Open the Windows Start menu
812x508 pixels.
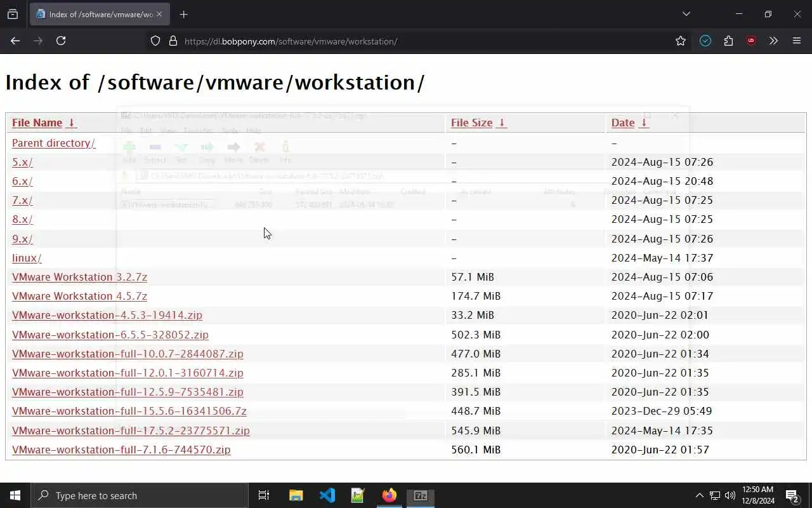15,495
